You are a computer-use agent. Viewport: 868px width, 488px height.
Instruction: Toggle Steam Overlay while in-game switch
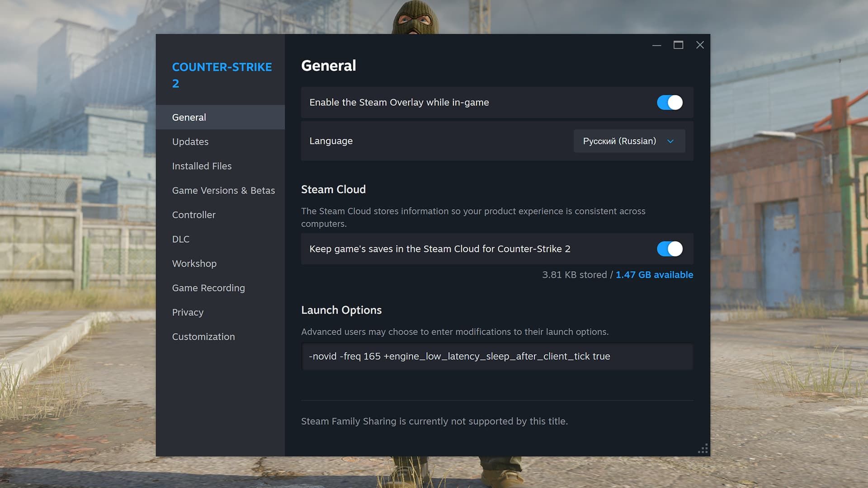[670, 103]
